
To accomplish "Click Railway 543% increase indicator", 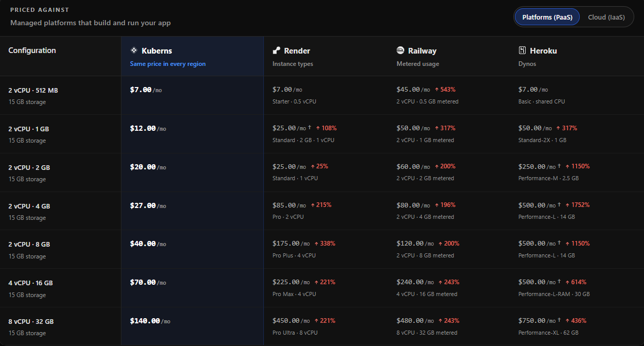I will [445, 90].
